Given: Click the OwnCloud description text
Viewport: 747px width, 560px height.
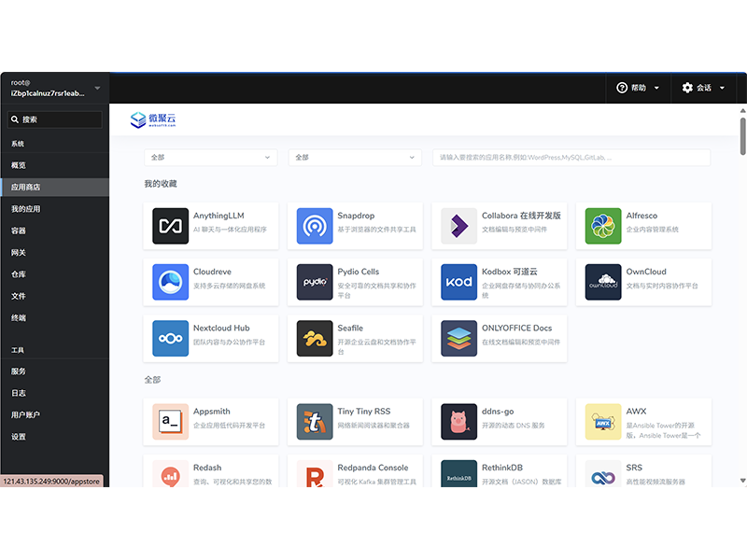Looking at the screenshot, I should 662,286.
